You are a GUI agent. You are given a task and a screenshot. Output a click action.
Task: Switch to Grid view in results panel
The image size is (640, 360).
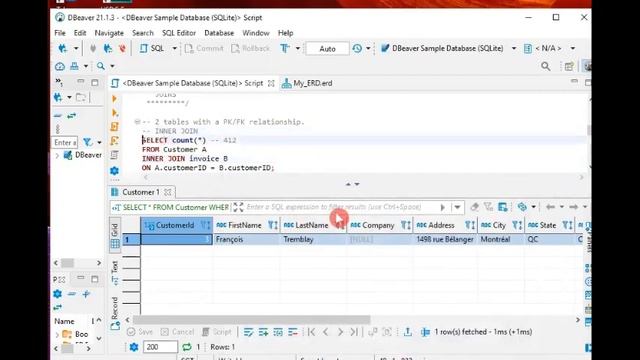(115, 236)
